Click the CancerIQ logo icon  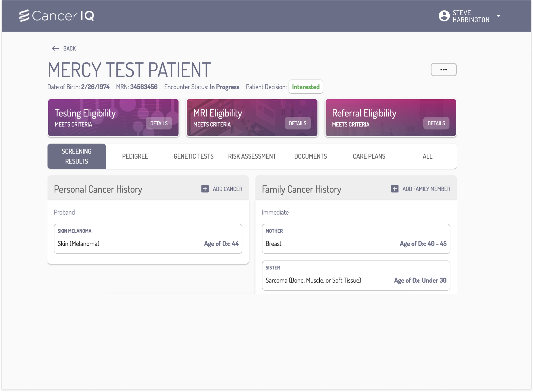click(24, 16)
